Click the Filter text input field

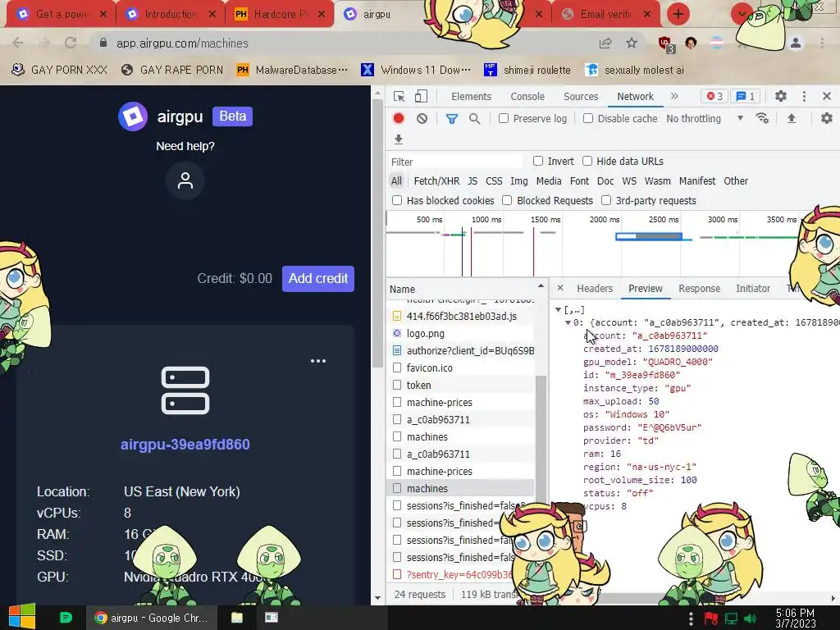click(x=455, y=162)
